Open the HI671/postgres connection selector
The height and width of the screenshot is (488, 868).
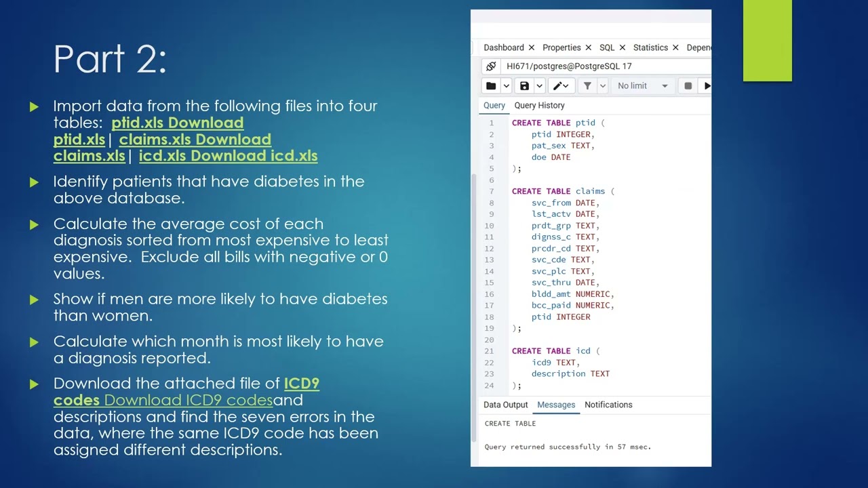point(606,66)
